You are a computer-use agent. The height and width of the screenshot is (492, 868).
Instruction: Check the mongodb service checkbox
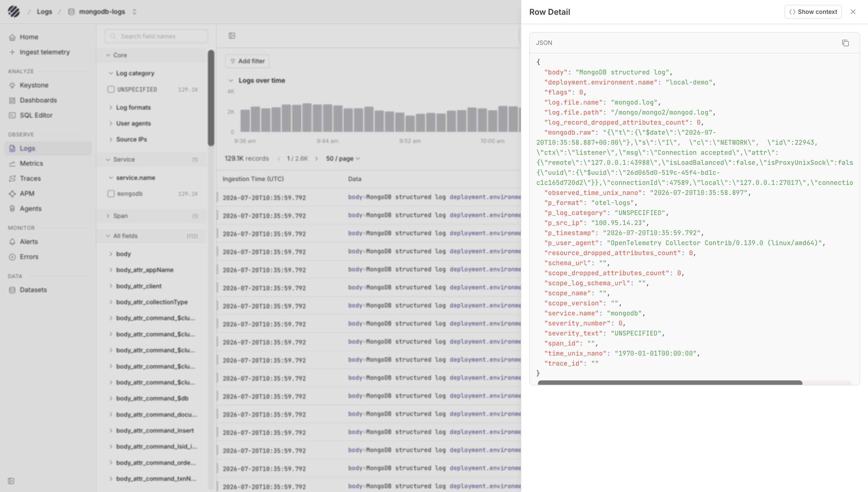pos(111,194)
